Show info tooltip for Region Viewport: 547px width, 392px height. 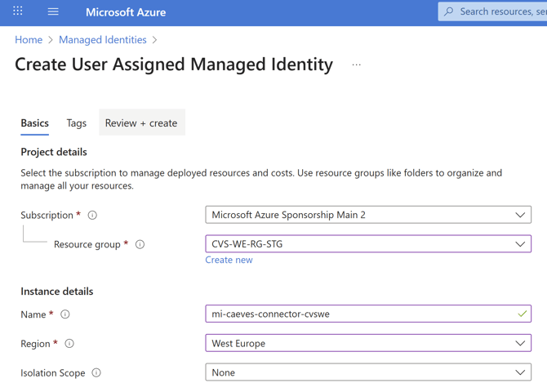(x=69, y=344)
